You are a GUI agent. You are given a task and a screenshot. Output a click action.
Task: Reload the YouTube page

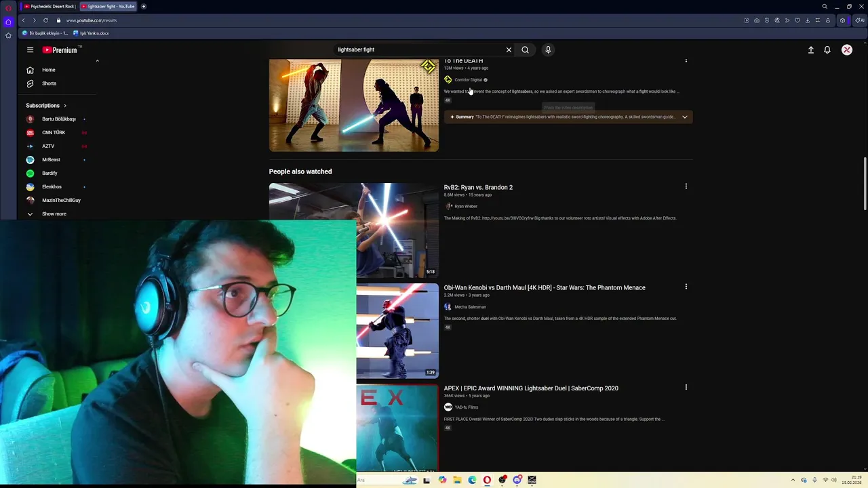coord(45,20)
